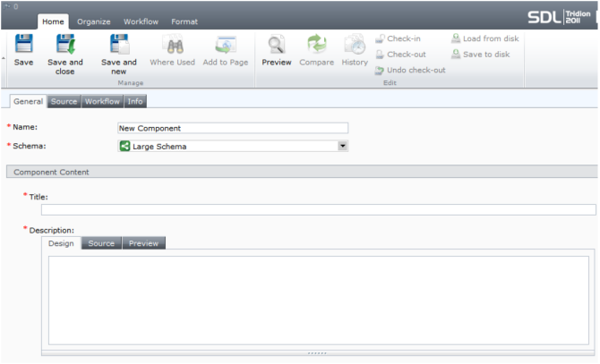Click the Save and close icon
The image size is (600, 364).
click(64, 46)
